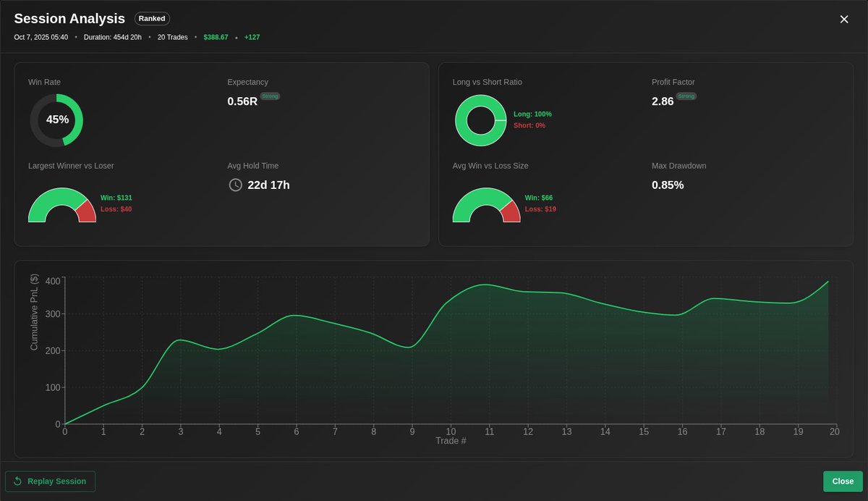The height and width of the screenshot is (501, 868).
Task: Click the Ranked badge
Action: (x=152, y=19)
